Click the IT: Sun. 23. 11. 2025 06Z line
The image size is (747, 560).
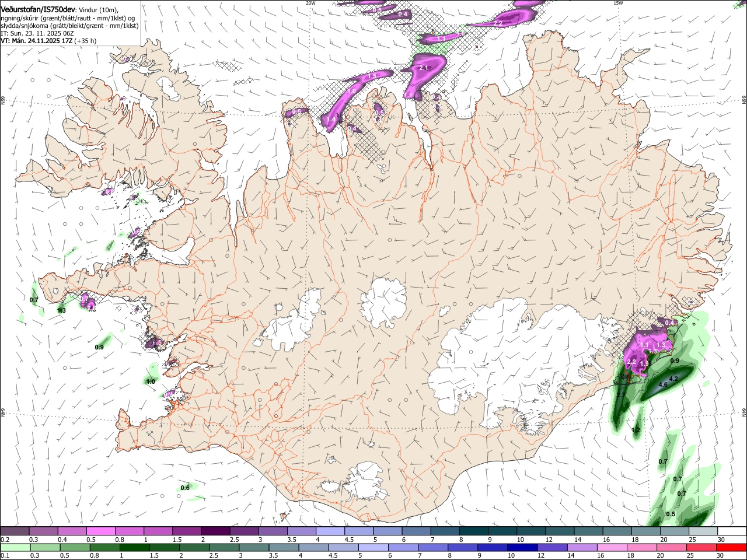tap(37, 33)
